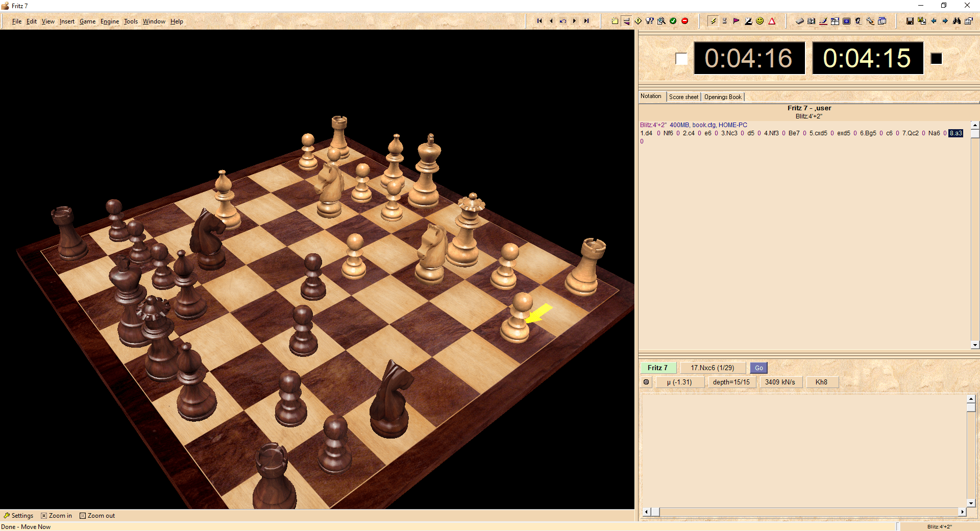The height and width of the screenshot is (531, 980).
Task: Open the Engine menu
Action: tap(109, 21)
